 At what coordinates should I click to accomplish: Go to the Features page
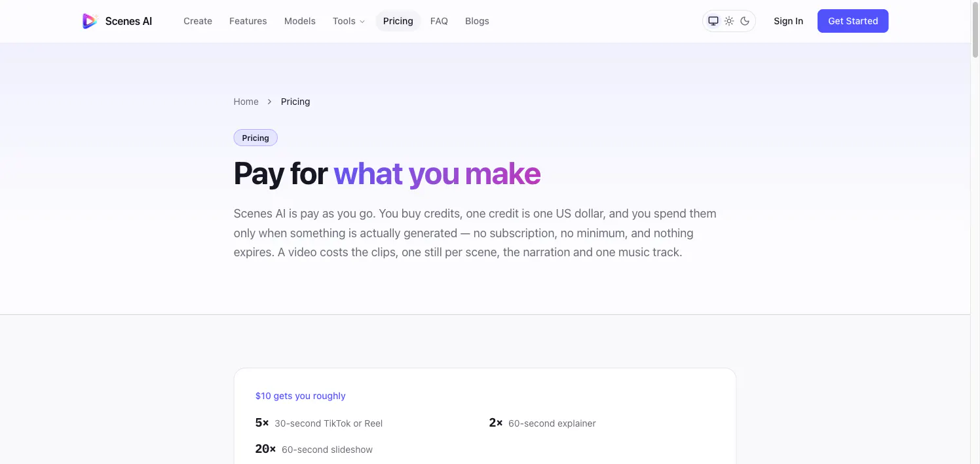tap(248, 21)
